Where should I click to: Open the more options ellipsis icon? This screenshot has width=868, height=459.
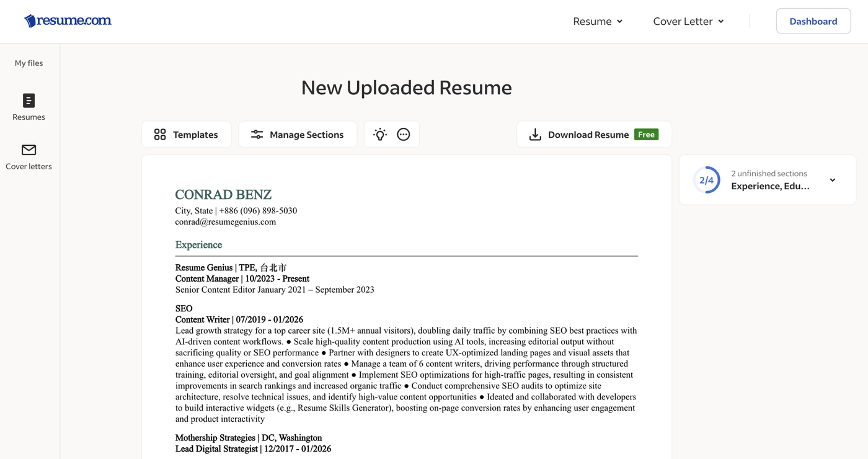click(404, 135)
